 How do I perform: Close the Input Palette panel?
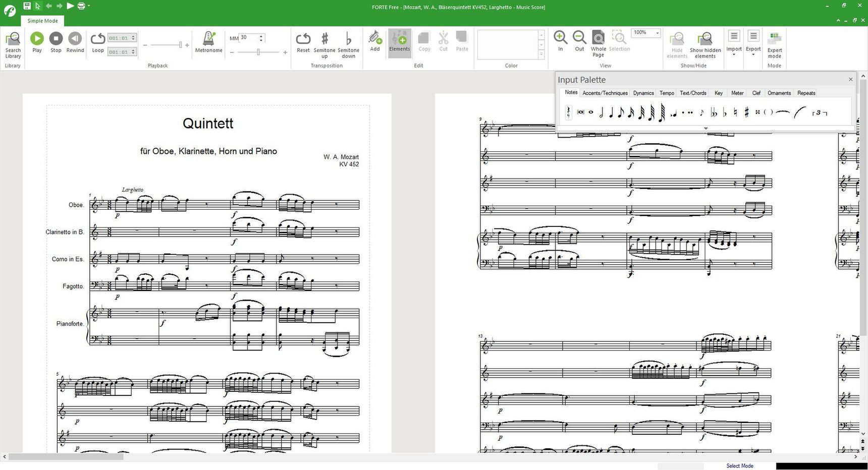tap(850, 79)
